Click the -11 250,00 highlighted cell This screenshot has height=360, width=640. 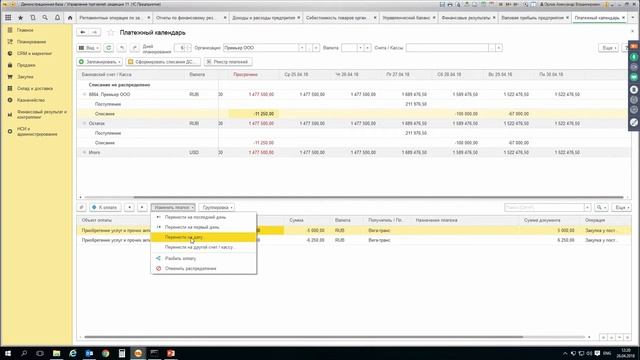pyautogui.click(x=253, y=114)
